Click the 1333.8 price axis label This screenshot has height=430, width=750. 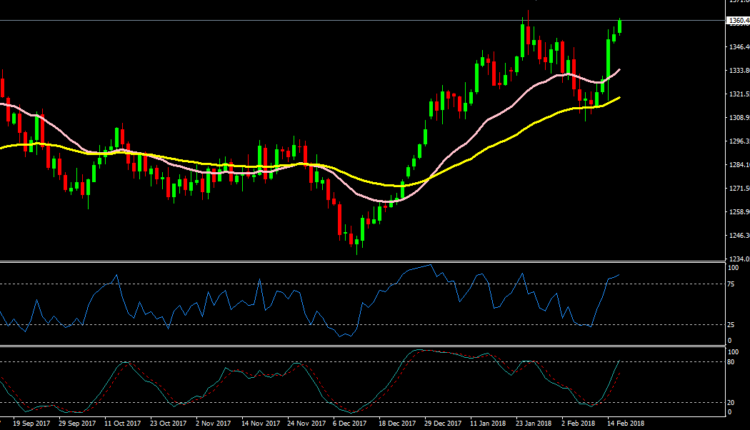pos(735,71)
